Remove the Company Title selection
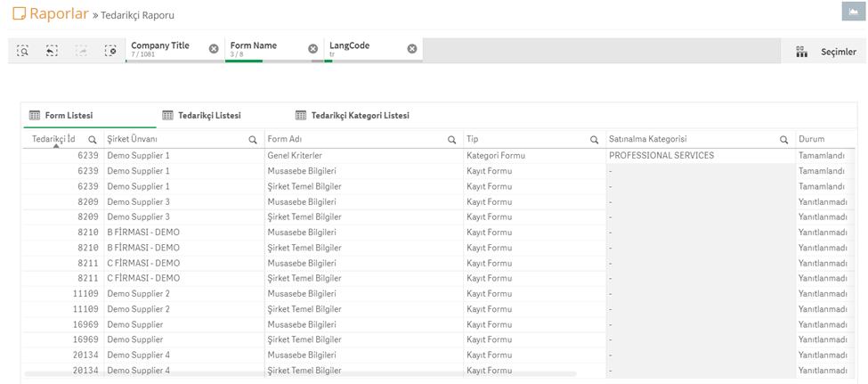Viewport: 868px width, 384px height. [x=214, y=49]
